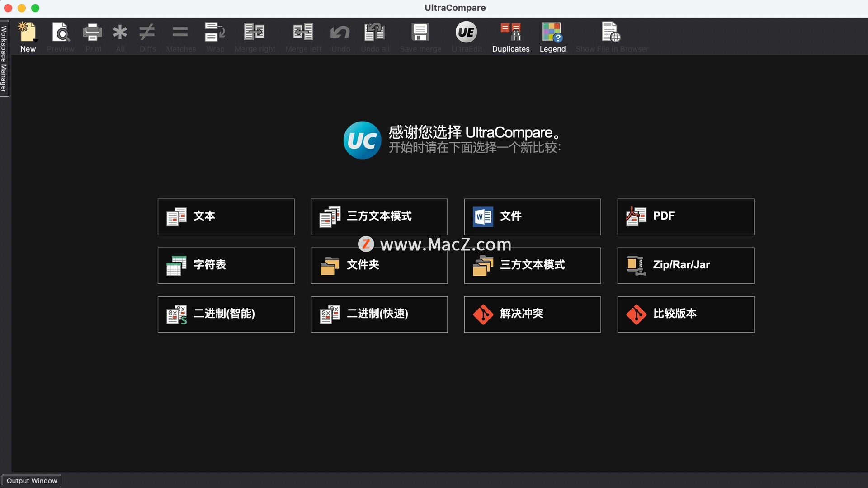
Task: Start a PDF comparison
Action: (x=686, y=217)
